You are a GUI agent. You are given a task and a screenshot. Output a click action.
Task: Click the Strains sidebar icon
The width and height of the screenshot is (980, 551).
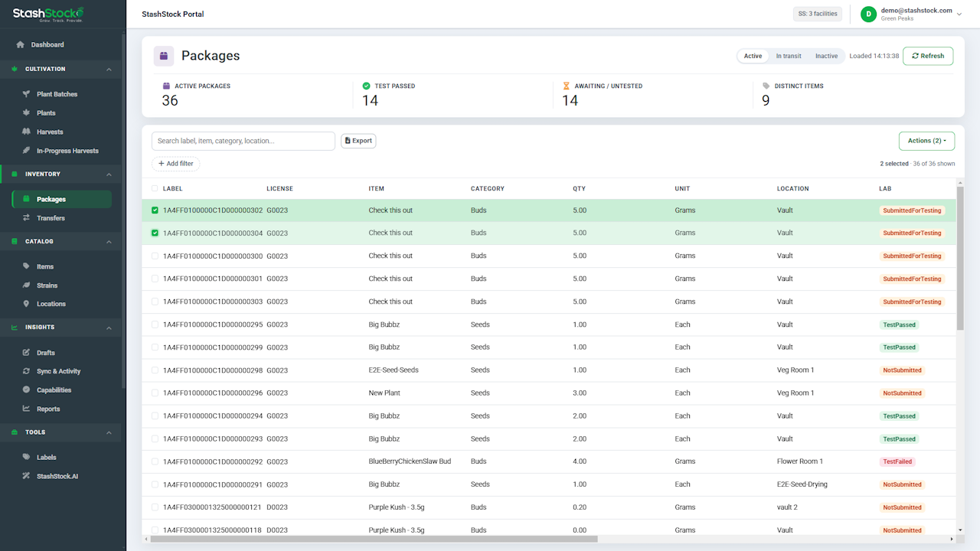26,285
